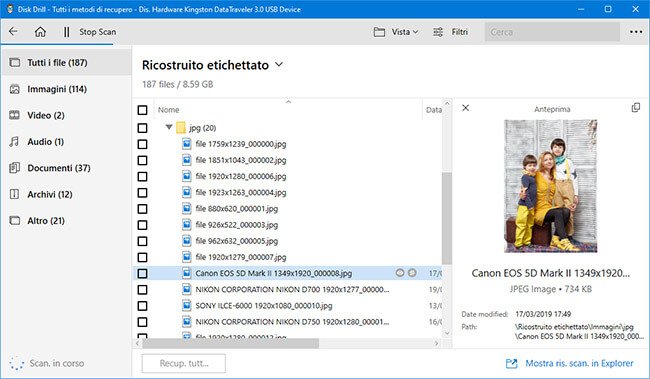
Task: Open the family photo preview thumbnail
Action: [551, 186]
